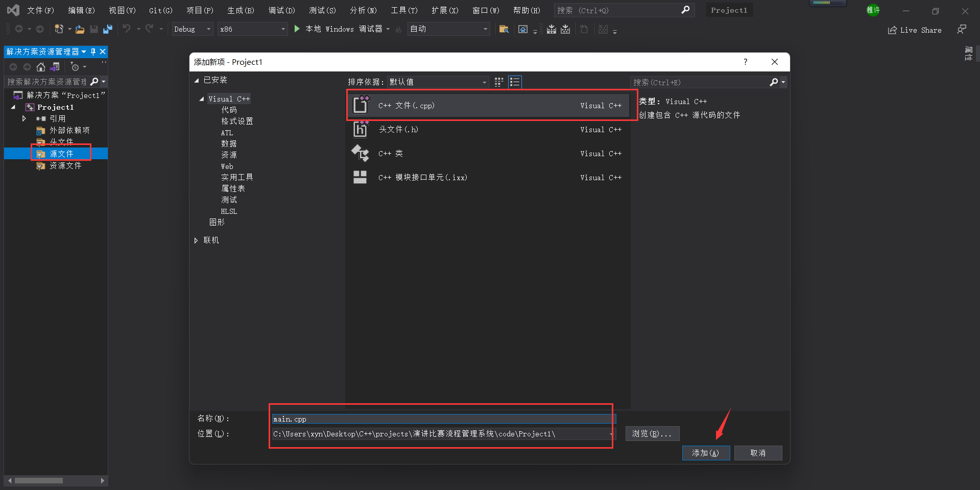Open the 扩展(X) extensions menu
Screen dimensions: 980x490
(445, 10)
